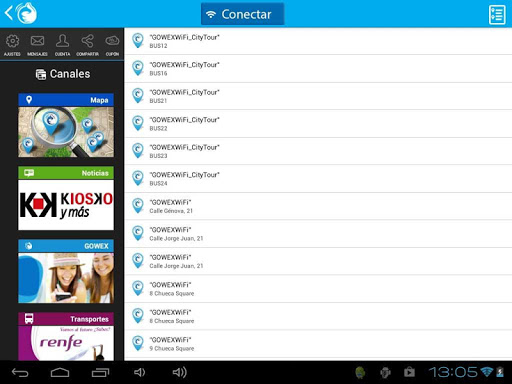Open the Noticias Kiosko y más channel
Viewport: 512px width, 384px height.
click(66, 198)
